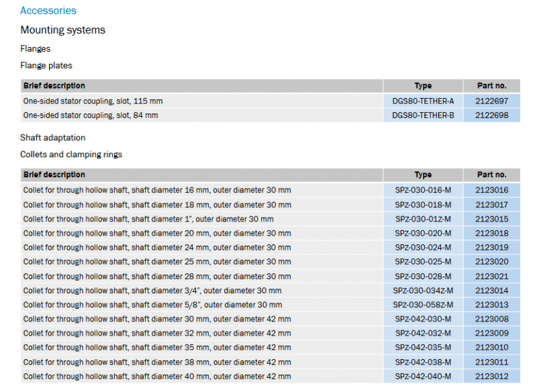The image size is (537, 392).
Task: Open part number 2123016
Action: pos(491,190)
